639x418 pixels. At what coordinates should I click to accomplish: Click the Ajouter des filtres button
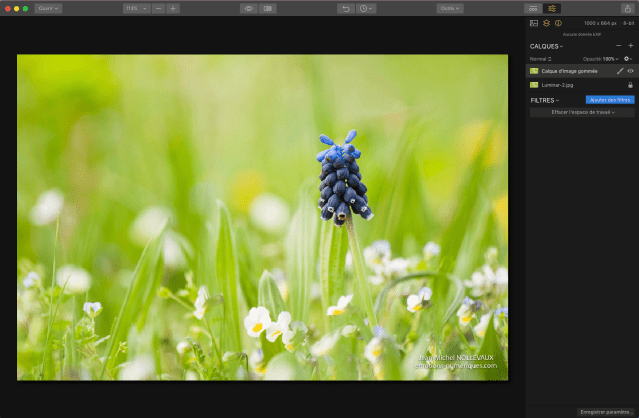click(x=610, y=100)
